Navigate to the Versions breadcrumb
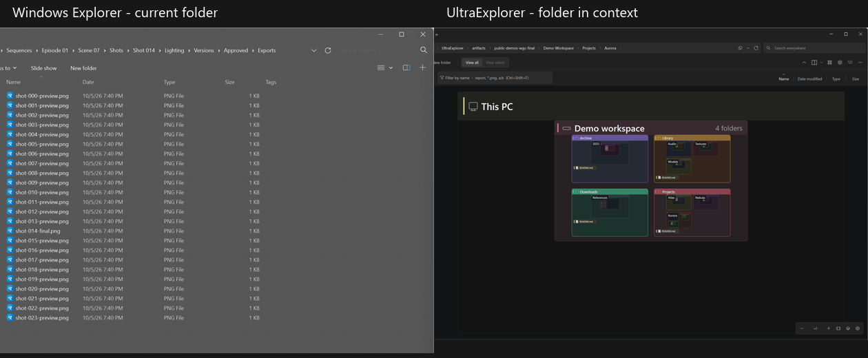The height and width of the screenshot is (358, 868). click(x=204, y=50)
